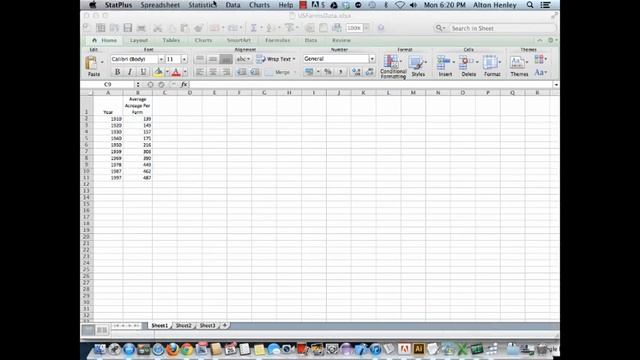The image size is (640, 360).
Task: Center text horizontally
Action: point(213,72)
